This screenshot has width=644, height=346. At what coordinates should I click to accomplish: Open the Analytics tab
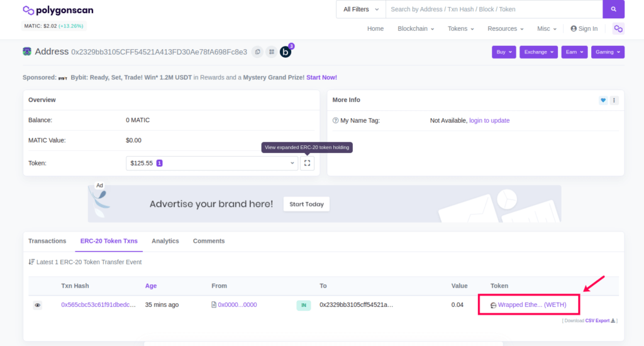[165, 241]
